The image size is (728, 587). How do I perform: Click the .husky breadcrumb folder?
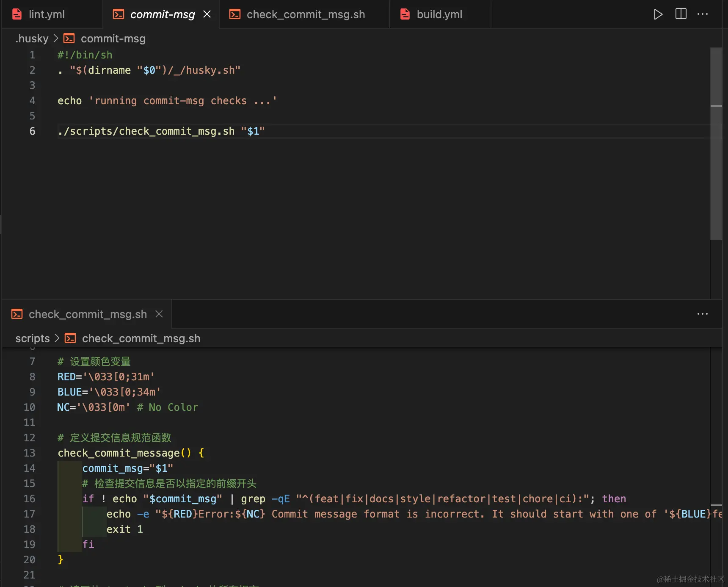[x=32, y=39]
